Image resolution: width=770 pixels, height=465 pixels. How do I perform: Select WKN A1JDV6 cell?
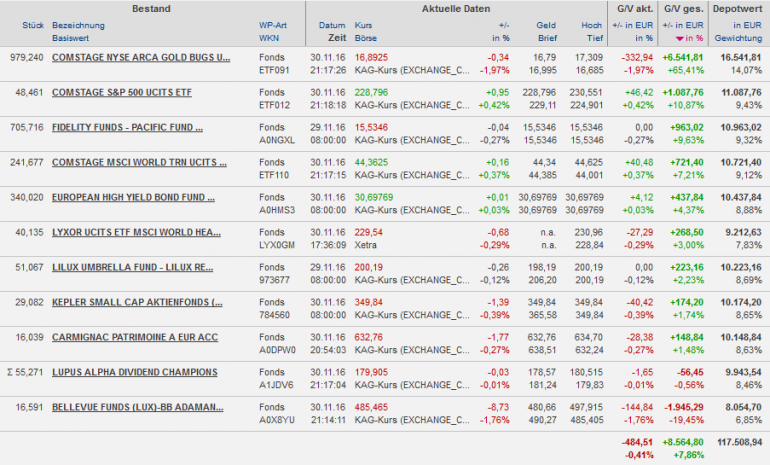[276, 385]
